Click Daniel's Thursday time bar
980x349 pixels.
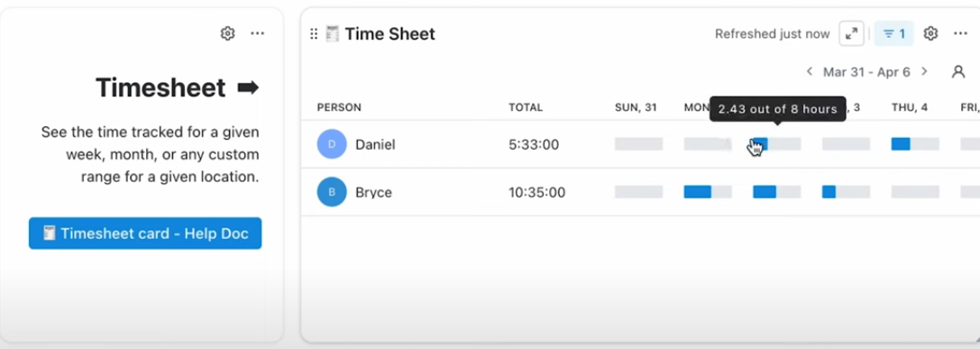pyautogui.click(x=915, y=144)
